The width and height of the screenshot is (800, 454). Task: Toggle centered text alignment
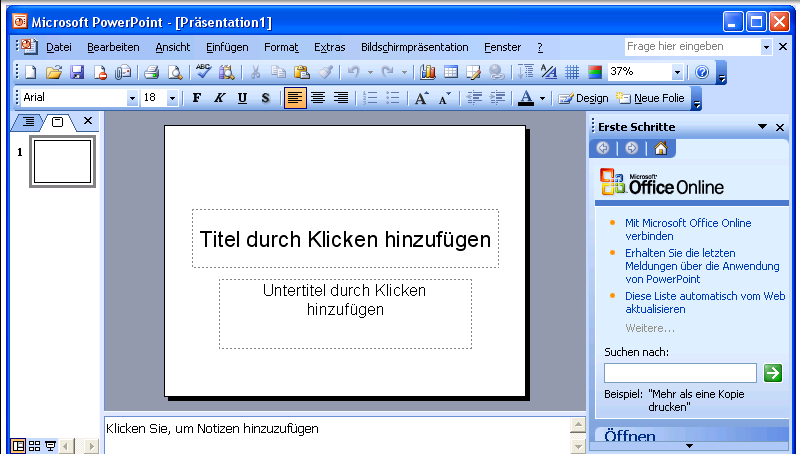point(318,98)
